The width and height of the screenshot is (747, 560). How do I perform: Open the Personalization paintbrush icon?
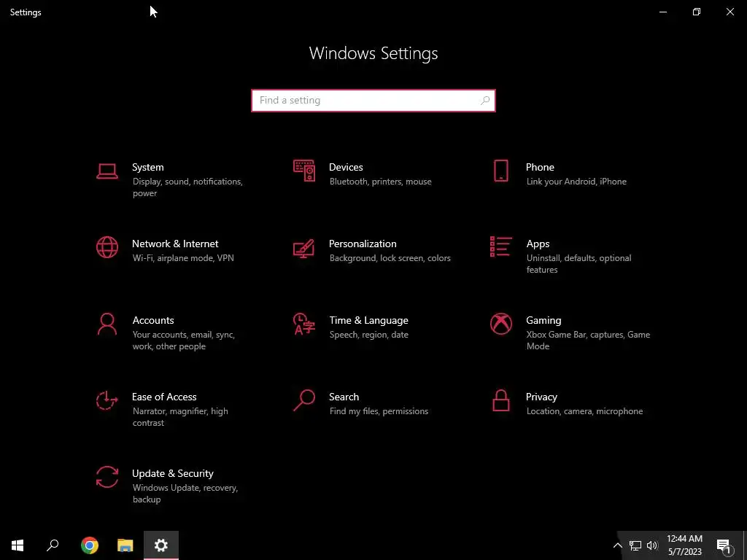[304, 248]
